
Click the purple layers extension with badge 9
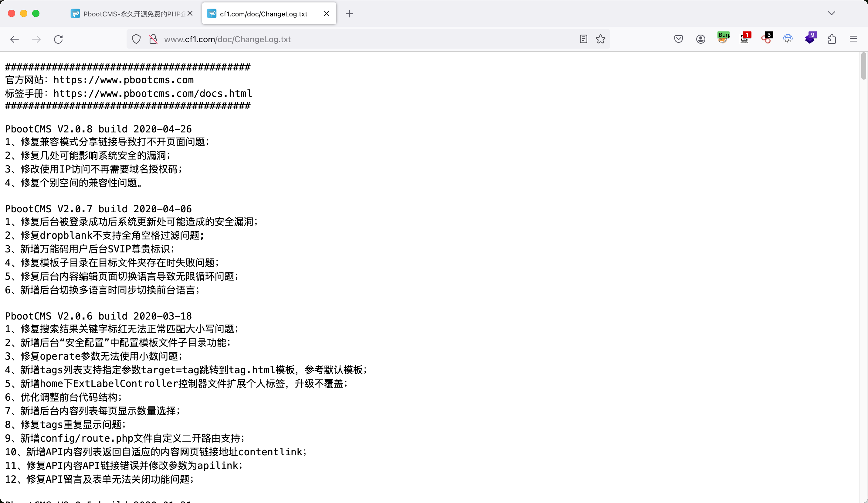pos(810,38)
